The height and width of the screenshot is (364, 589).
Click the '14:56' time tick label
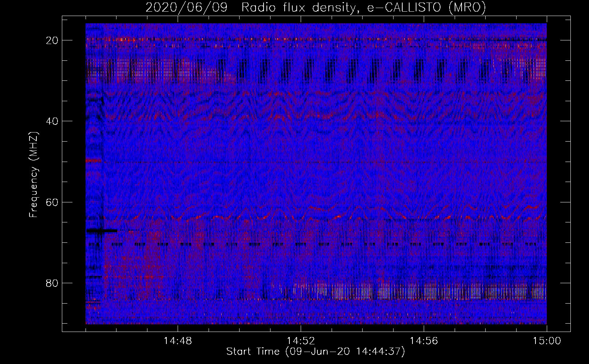click(x=424, y=341)
